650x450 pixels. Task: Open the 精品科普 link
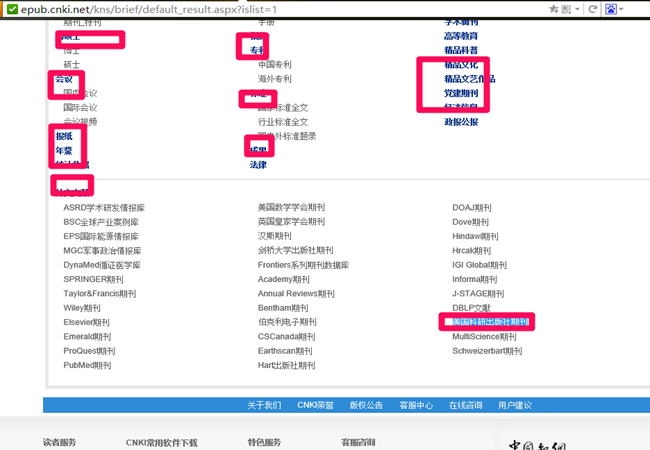(x=461, y=50)
